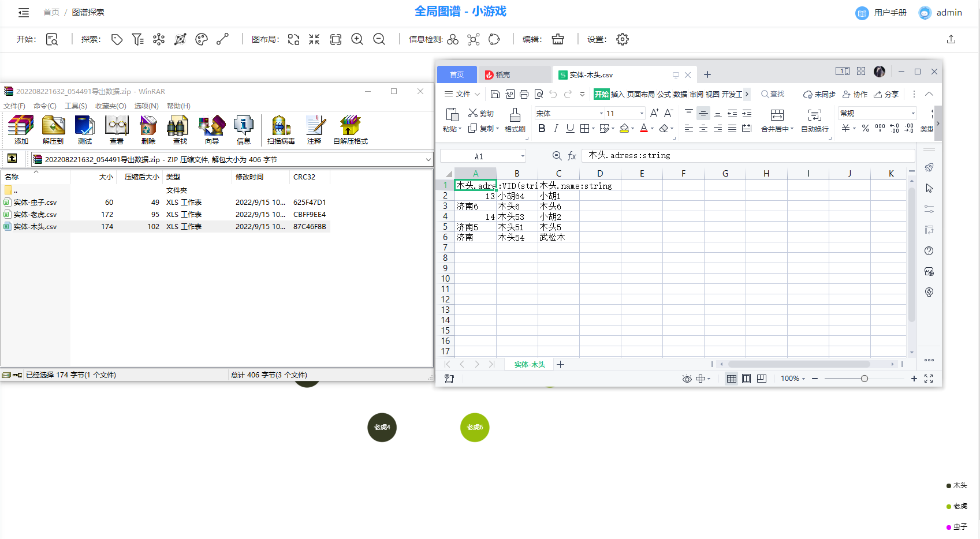Toggle bold formatting in spreadsheet

point(542,128)
